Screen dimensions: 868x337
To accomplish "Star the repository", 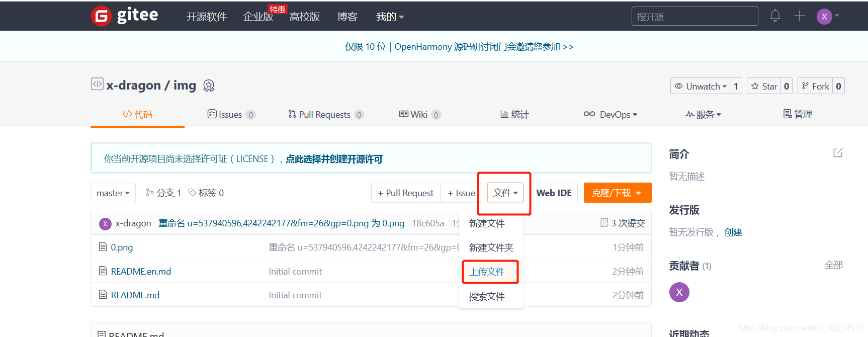I will tap(764, 86).
